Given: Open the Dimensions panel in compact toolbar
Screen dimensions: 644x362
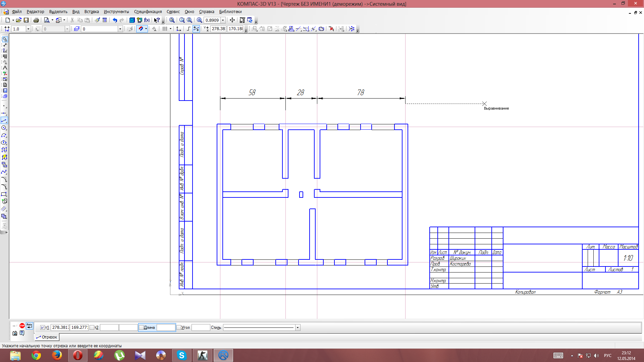Looking at the screenshot, I should pos(5,45).
